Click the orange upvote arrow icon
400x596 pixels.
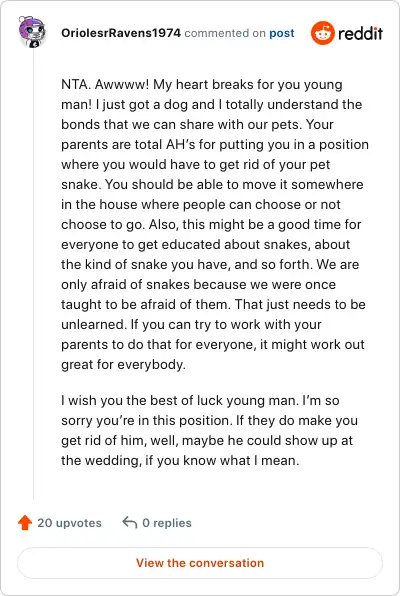25,523
